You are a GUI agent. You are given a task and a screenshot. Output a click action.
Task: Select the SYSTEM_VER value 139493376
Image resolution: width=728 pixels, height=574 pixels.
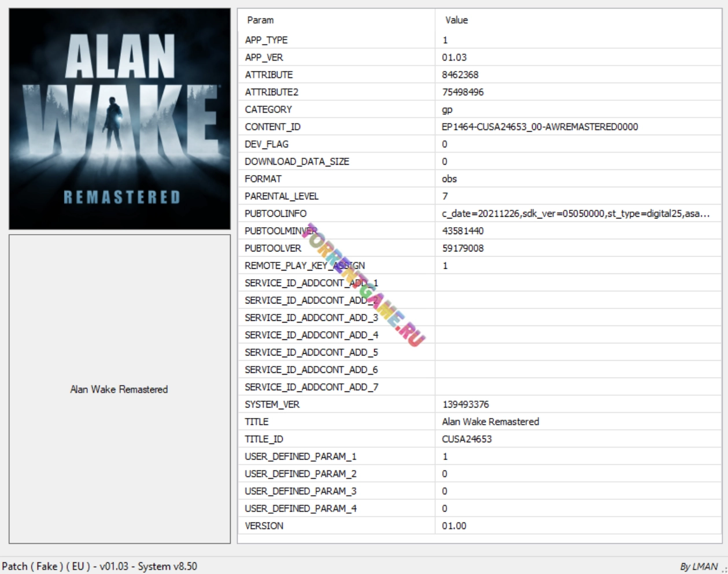click(465, 404)
